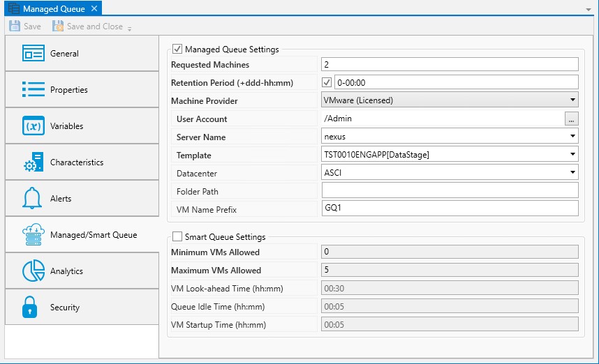Click the Queue Idle Time field
This screenshot has width=599, height=364.
450,306
